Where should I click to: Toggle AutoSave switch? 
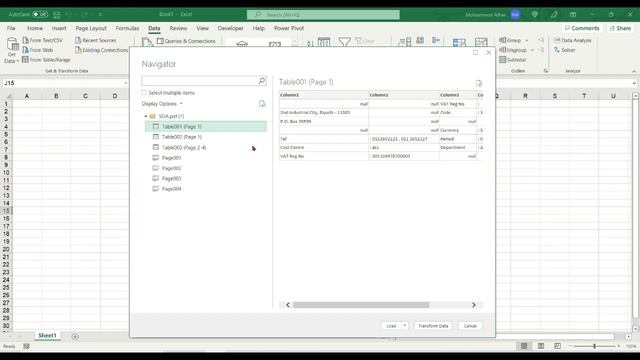40,14
